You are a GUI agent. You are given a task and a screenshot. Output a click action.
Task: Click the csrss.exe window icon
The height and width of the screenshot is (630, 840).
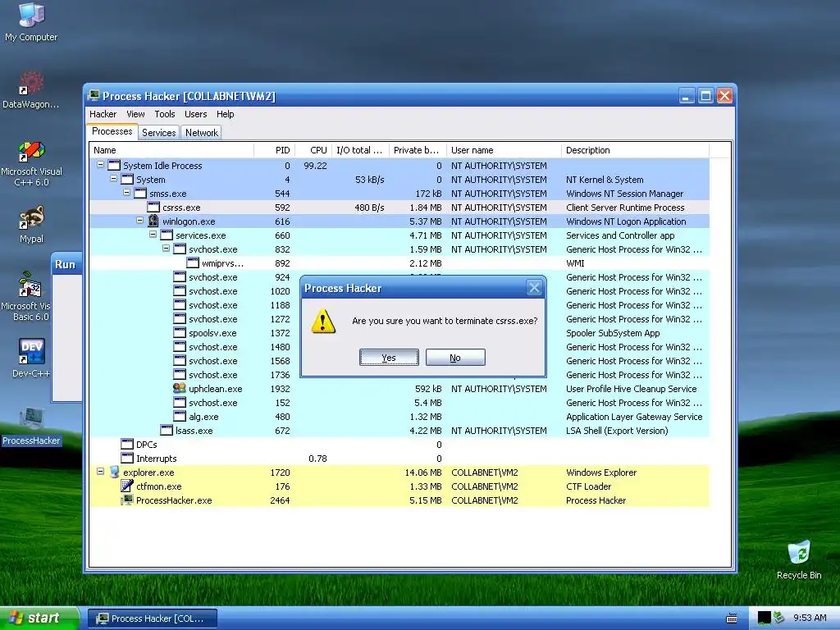(153, 207)
